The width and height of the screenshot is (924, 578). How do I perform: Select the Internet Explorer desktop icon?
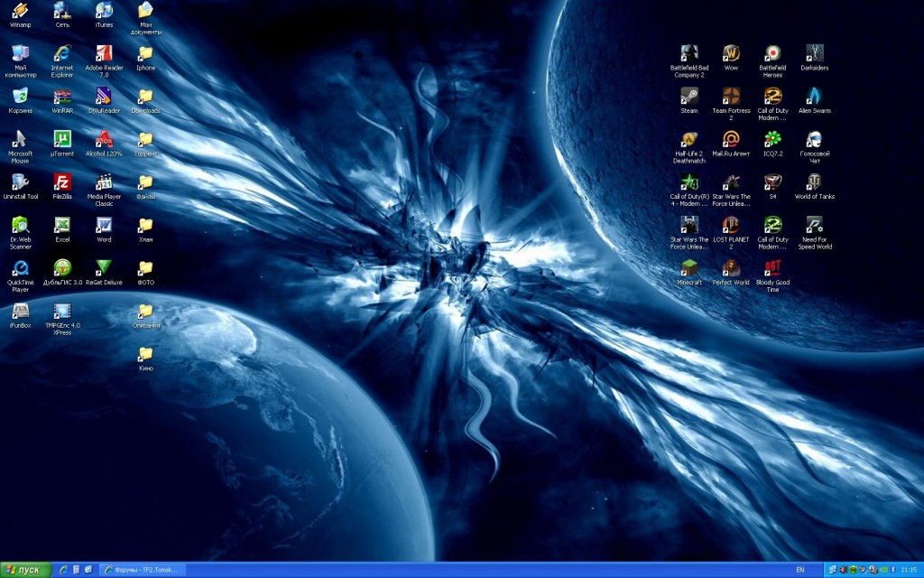[62, 61]
